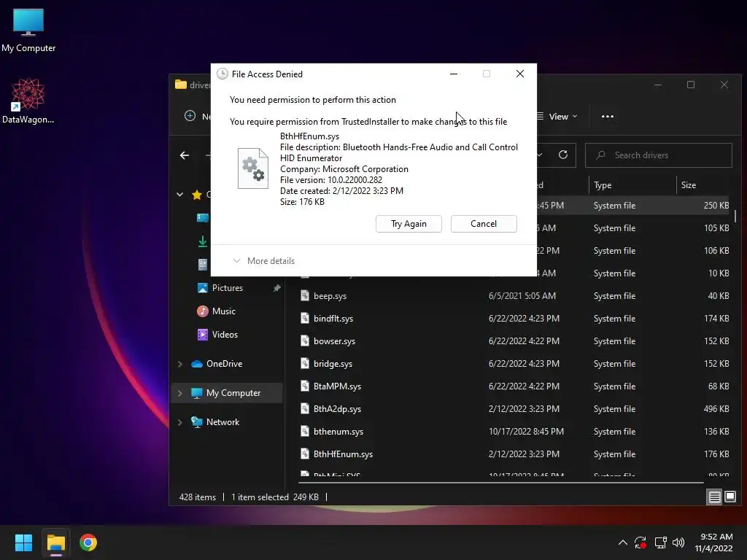Screen dimensions: 747x560
Task: Open Pictures in the navigation pane
Action: (228, 288)
